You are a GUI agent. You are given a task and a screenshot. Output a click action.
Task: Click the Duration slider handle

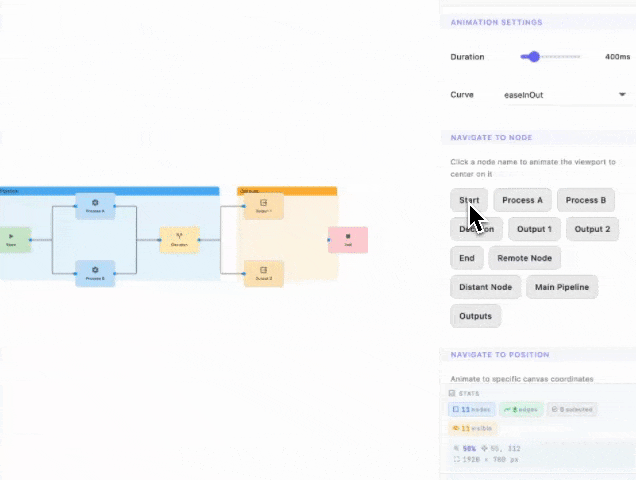[534, 57]
